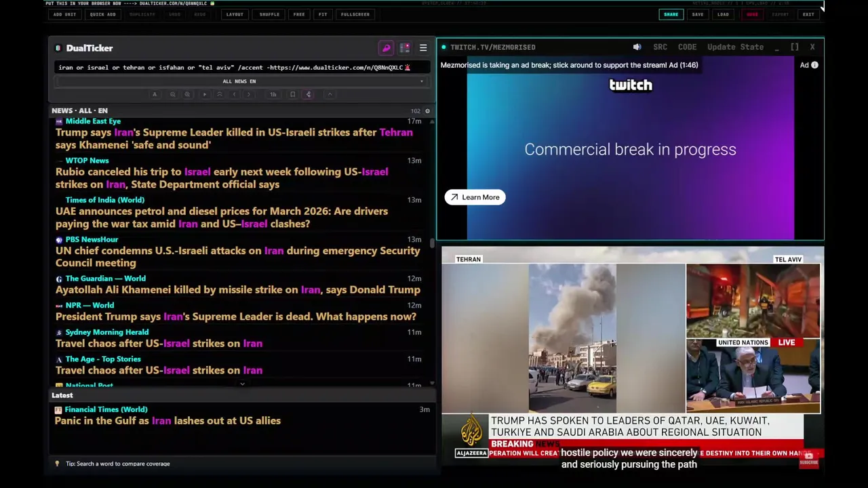Click the pink key icon in the DualTicker header

(386, 48)
